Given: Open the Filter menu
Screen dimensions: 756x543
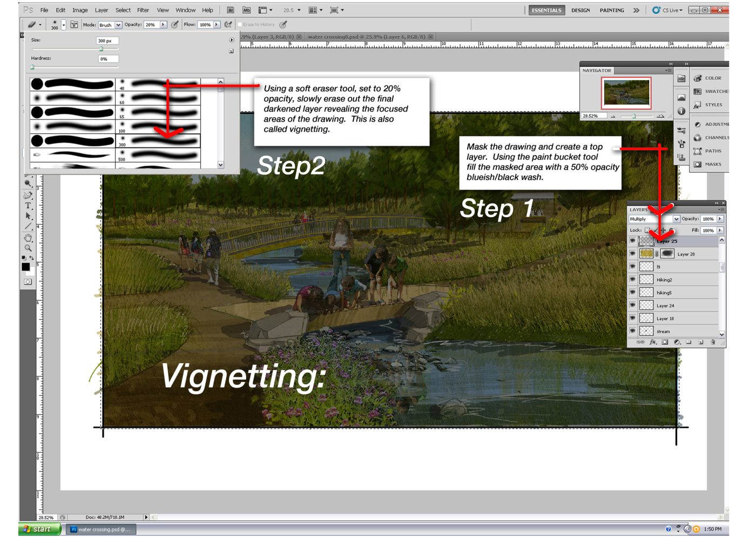Looking at the screenshot, I should point(143,10).
